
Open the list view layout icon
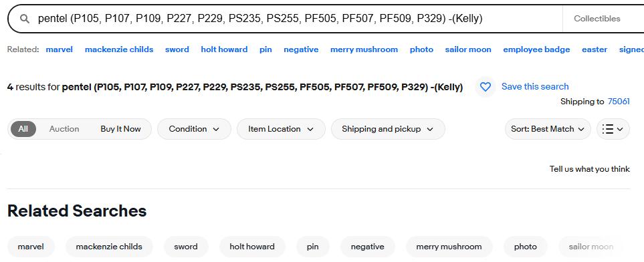click(613, 129)
